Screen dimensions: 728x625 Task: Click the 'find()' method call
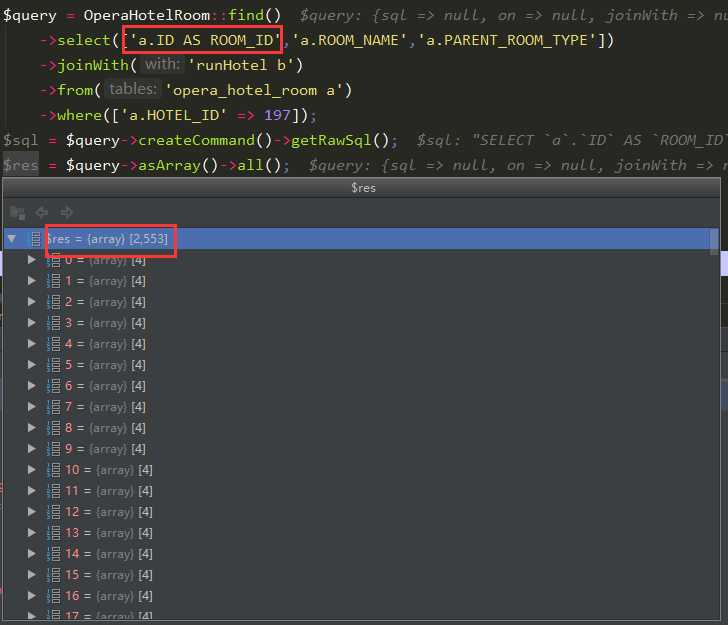[254, 15]
